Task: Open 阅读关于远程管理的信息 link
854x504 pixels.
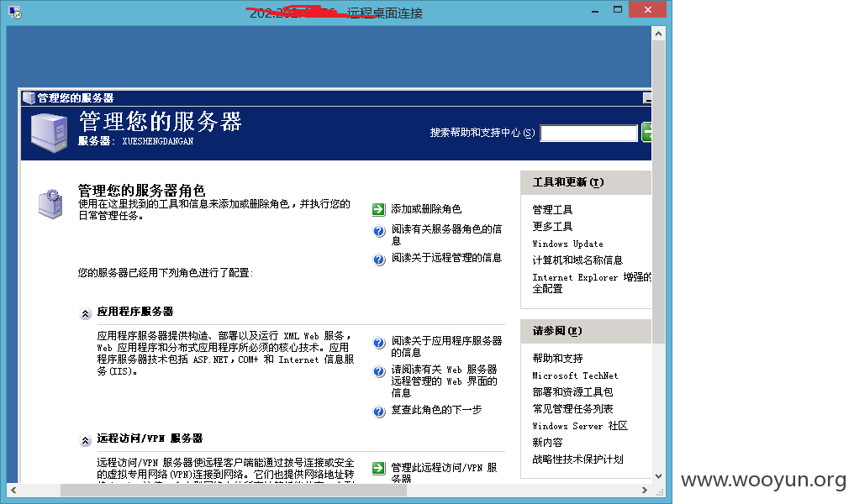Action: pyautogui.click(x=446, y=257)
